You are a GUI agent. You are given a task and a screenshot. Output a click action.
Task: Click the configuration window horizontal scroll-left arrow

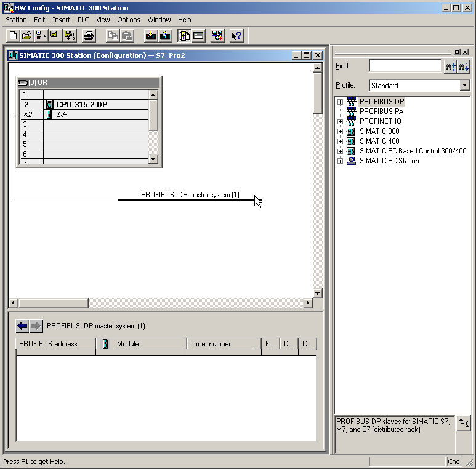pos(13,303)
